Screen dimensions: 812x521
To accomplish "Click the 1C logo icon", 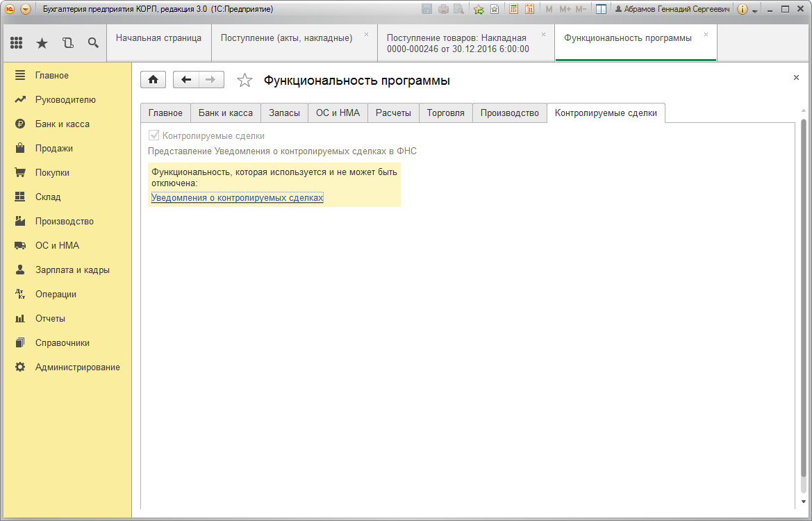I will click(9, 9).
